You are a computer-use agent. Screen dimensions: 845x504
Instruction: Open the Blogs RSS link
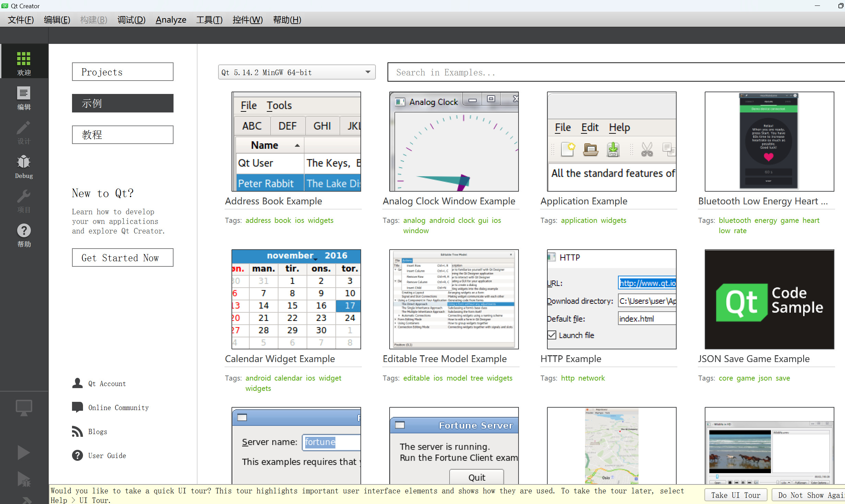(97, 432)
